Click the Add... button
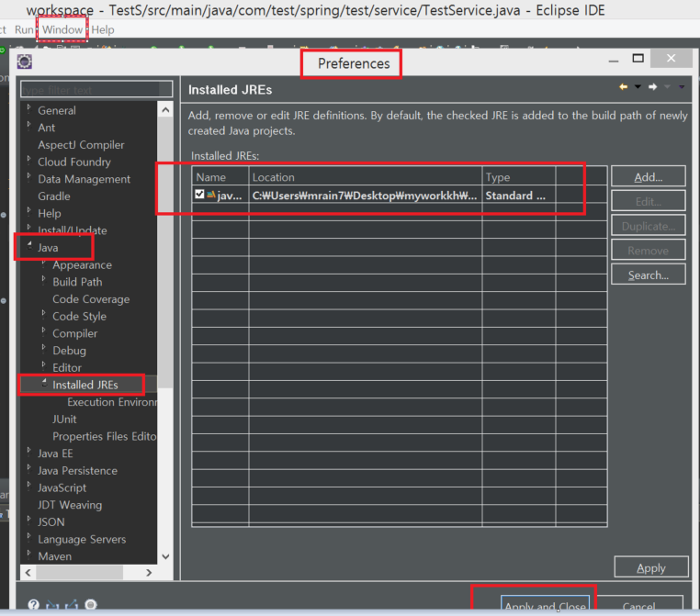The height and width of the screenshot is (616, 700). 649,176
